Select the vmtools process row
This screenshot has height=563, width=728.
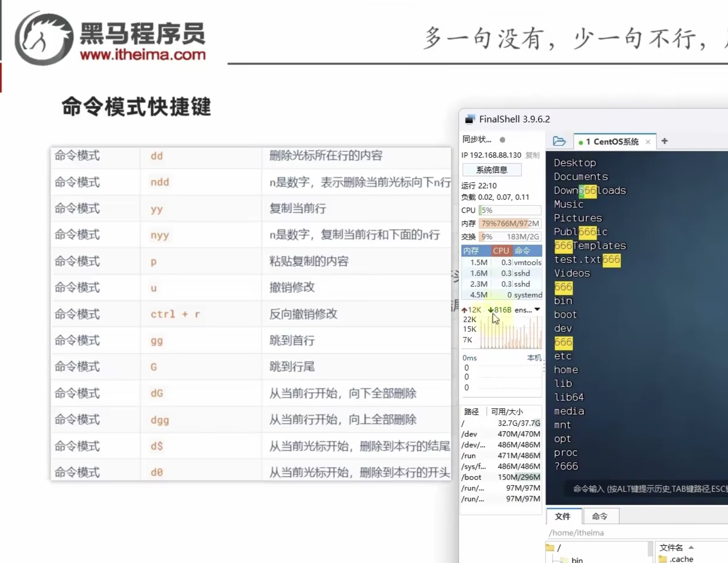point(502,263)
